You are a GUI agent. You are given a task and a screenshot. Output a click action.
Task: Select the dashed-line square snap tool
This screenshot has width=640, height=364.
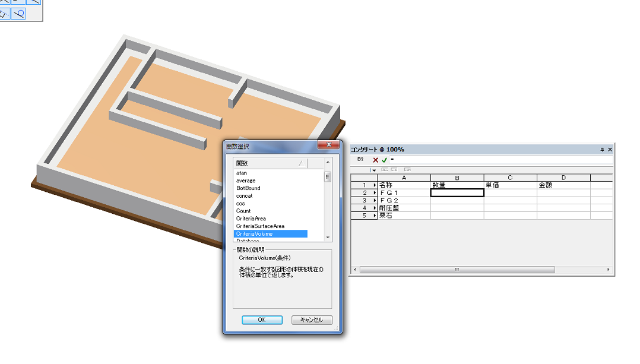point(5,14)
